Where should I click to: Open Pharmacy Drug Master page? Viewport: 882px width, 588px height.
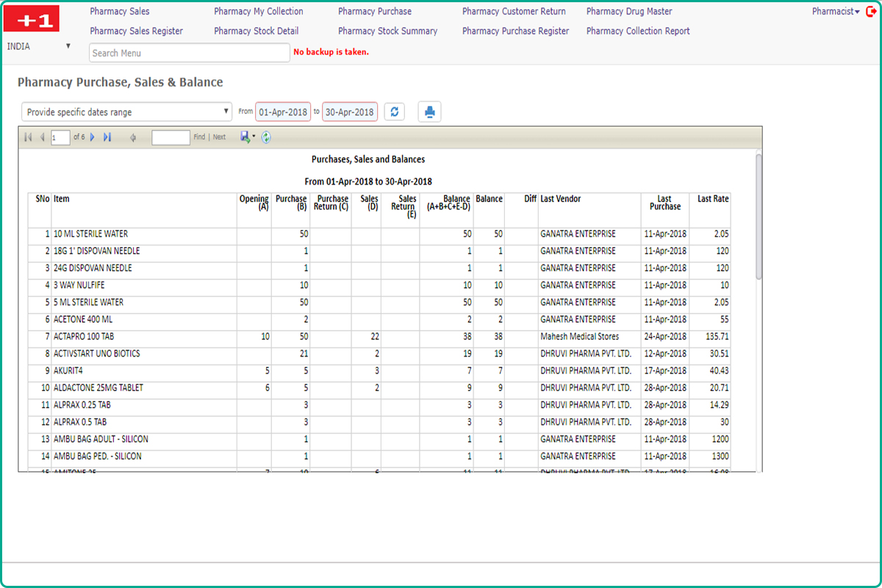click(628, 12)
